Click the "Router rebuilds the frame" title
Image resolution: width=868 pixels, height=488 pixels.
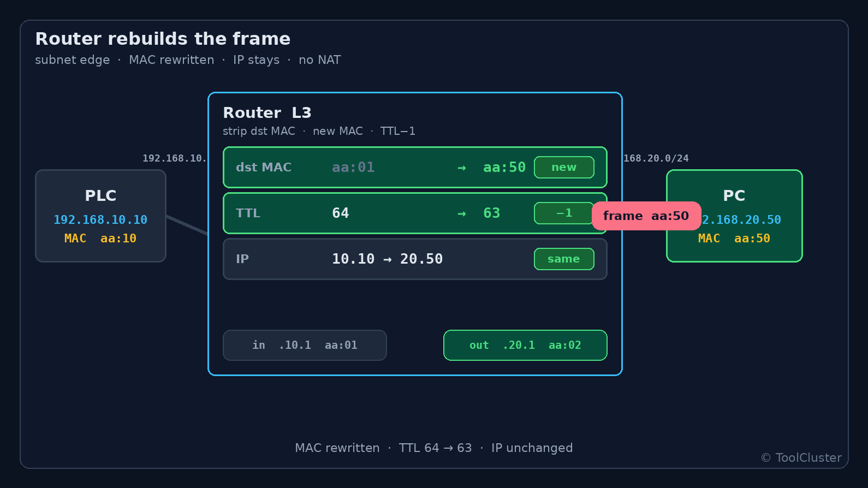[x=163, y=39]
